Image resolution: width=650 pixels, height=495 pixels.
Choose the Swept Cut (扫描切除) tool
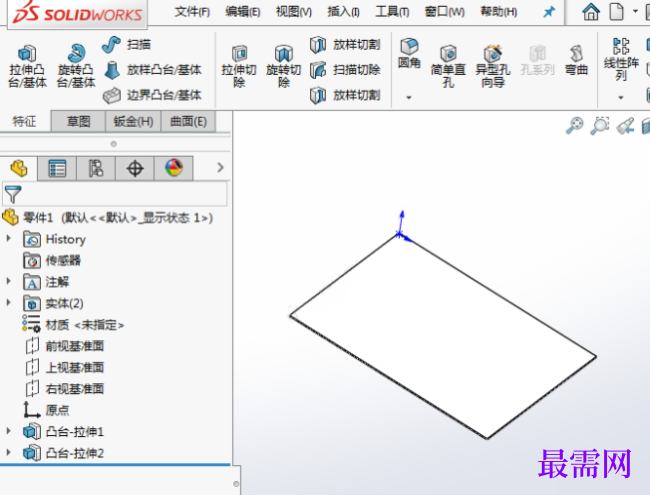(345, 70)
